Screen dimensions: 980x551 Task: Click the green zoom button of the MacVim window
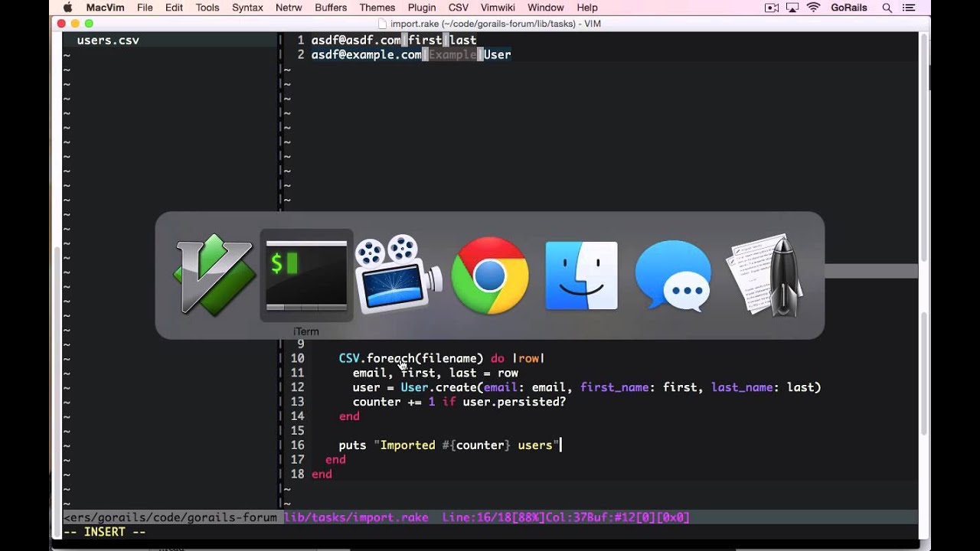point(89,24)
